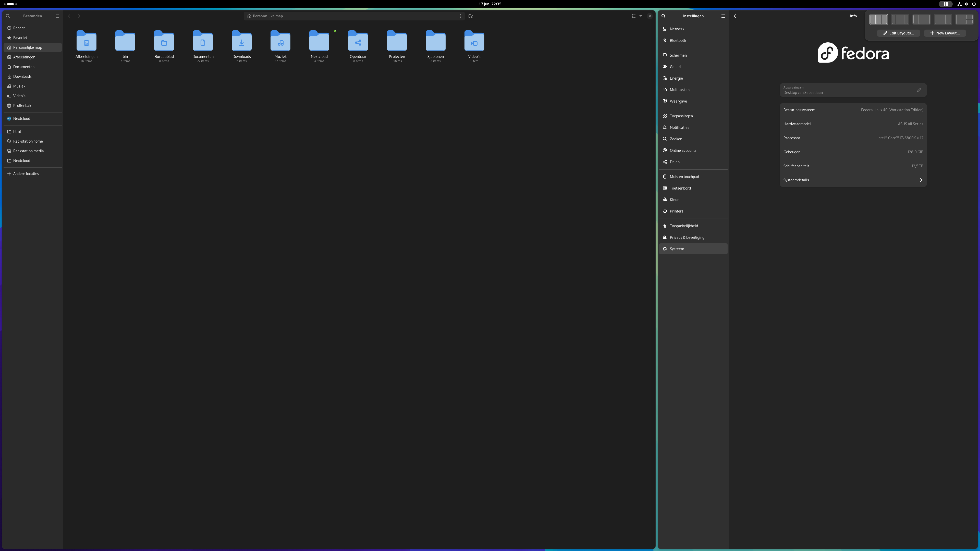Select the Documenten folder with 27 items
The height and width of the screenshot is (551, 980).
point(203,41)
